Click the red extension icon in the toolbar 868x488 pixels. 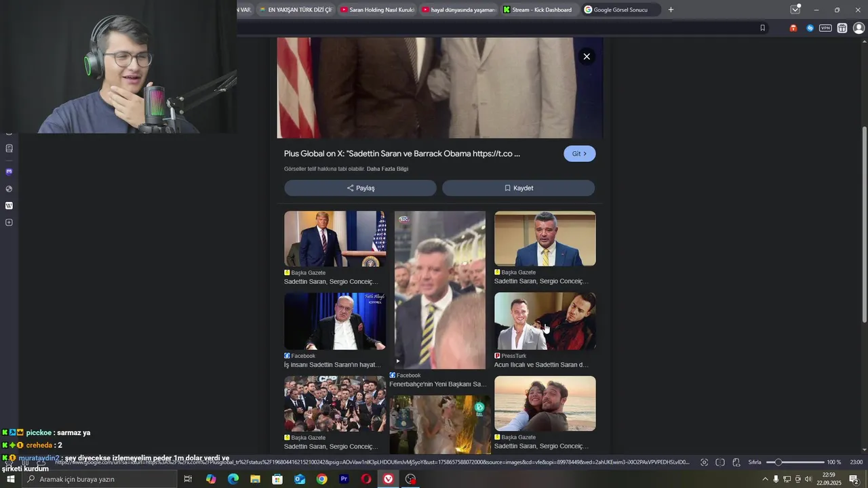pos(793,28)
